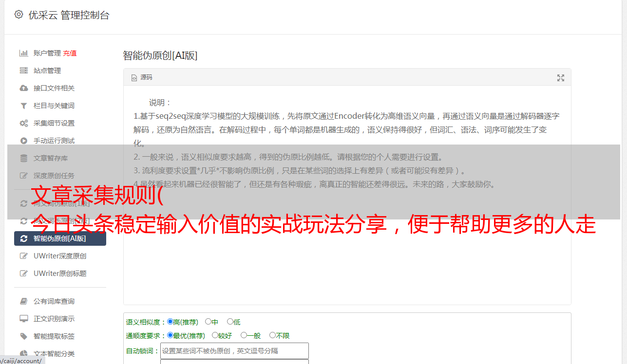Click the 语义相似度 label
627x364 pixels.
(146, 322)
